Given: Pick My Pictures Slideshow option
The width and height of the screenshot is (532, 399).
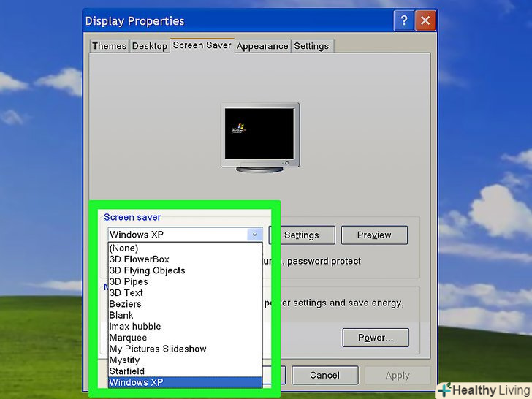Looking at the screenshot, I should (186, 349).
